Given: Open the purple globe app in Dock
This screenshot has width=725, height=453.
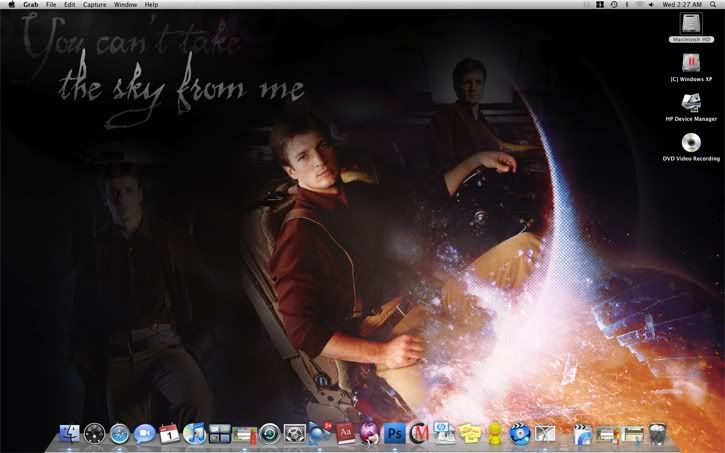Looking at the screenshot, I should tap(370, 435).
